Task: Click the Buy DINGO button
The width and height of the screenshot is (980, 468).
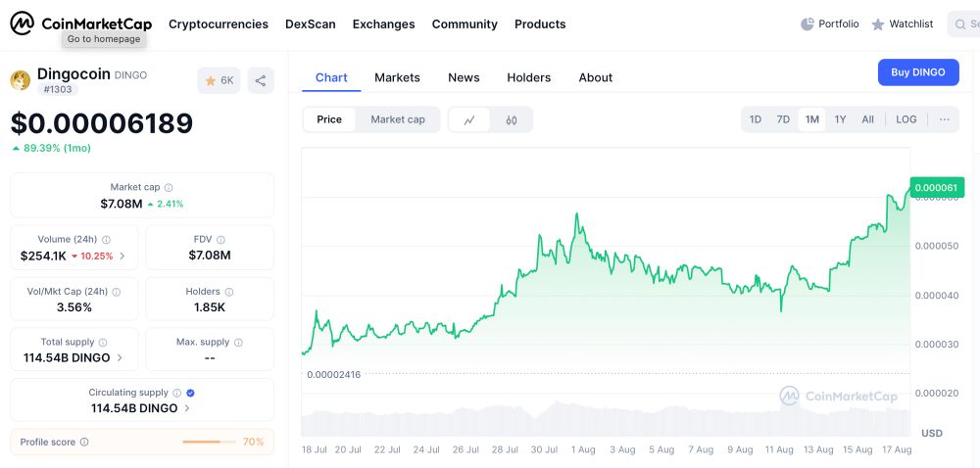Action: pyautogui.click(x=917, y=72)
